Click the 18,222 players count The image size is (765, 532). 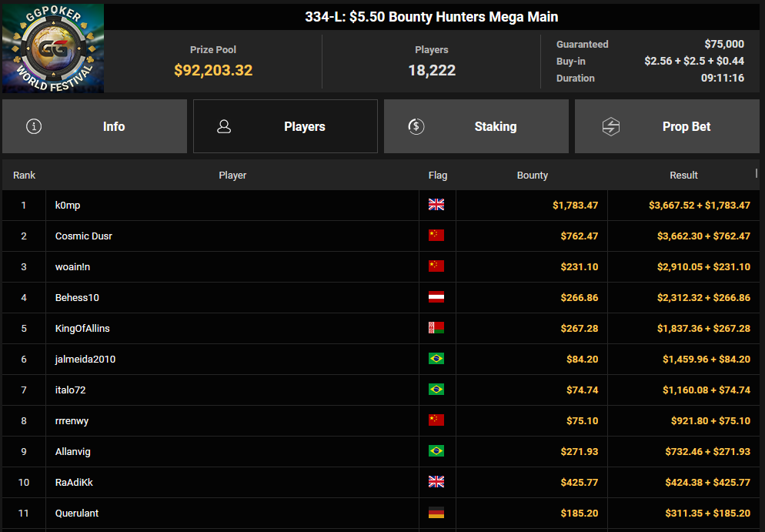pyautogui.click(x=432, y=70)
